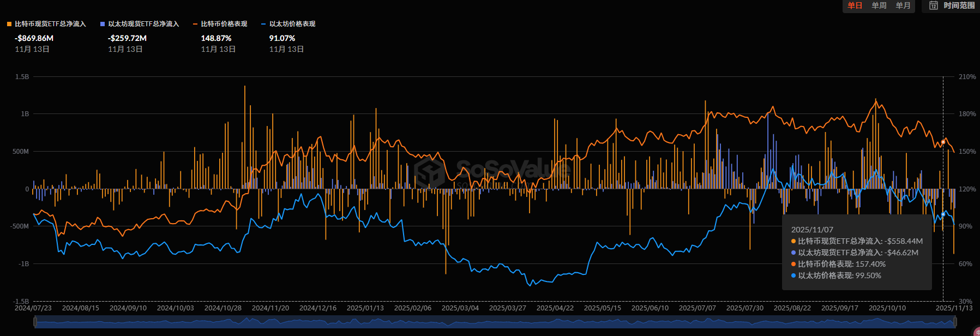The height and width of the screenshot is (336, 980).
Task: Click the blue square legend marker for 以太坊现货ETF总净流入
Action: (103, 24)
